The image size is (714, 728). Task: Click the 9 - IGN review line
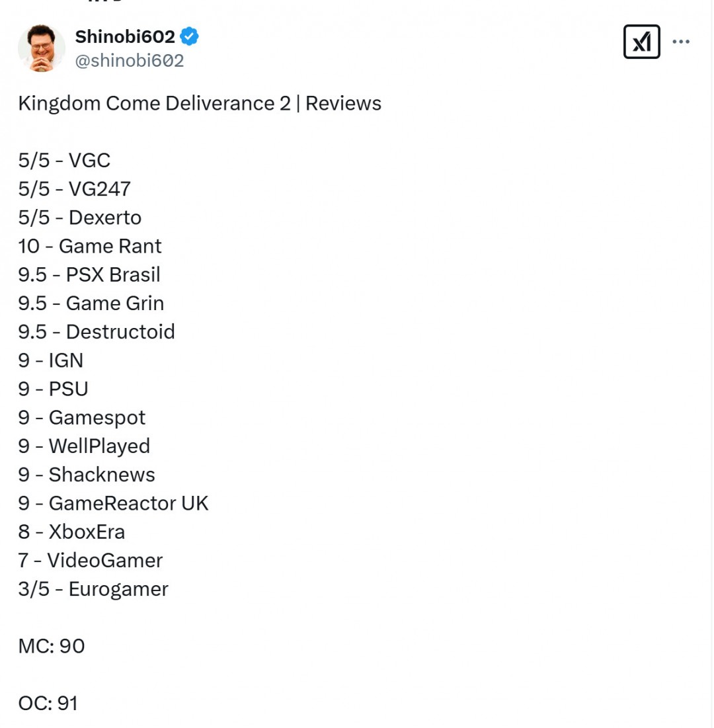(51, 360)
